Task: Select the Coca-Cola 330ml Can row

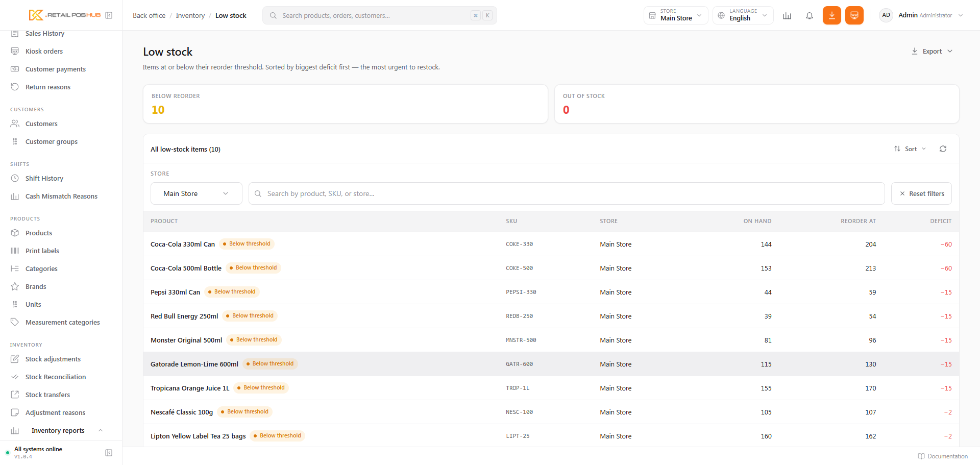Action: click(x=551, y=244)
